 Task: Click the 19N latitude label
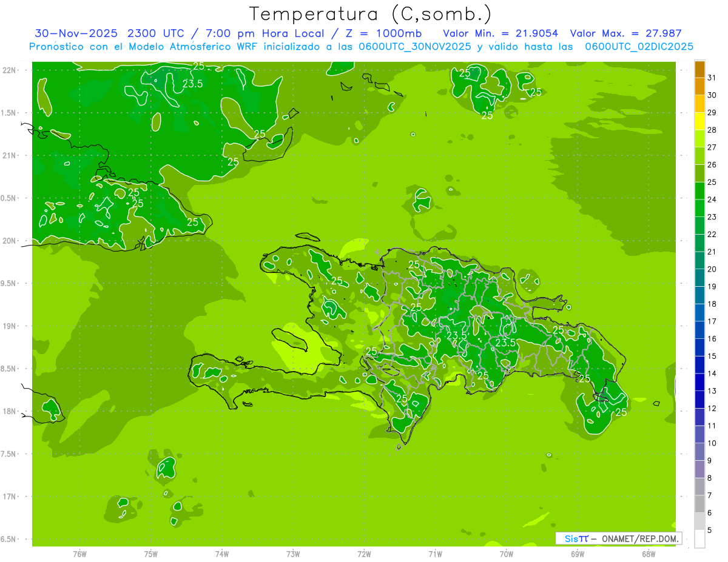[10, 326]
